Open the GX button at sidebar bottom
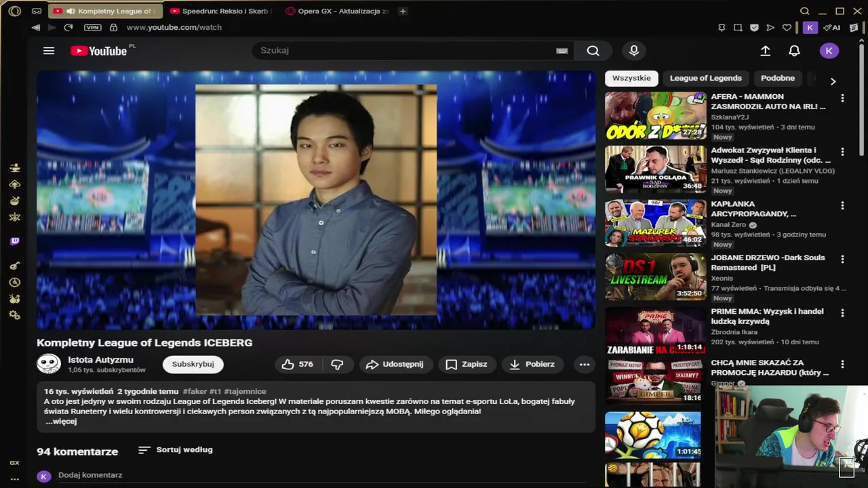Screen dimensions: 868x488 14,463
